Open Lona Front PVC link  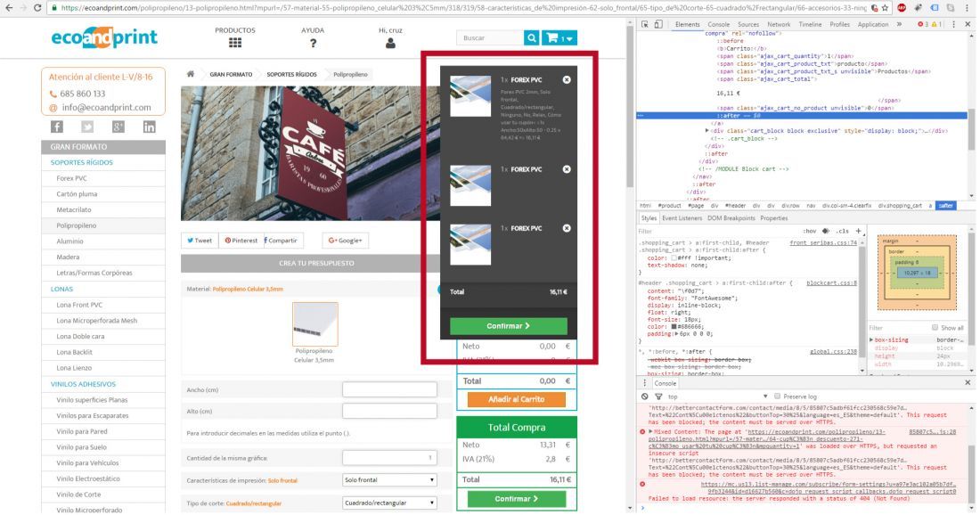(79, 305)
